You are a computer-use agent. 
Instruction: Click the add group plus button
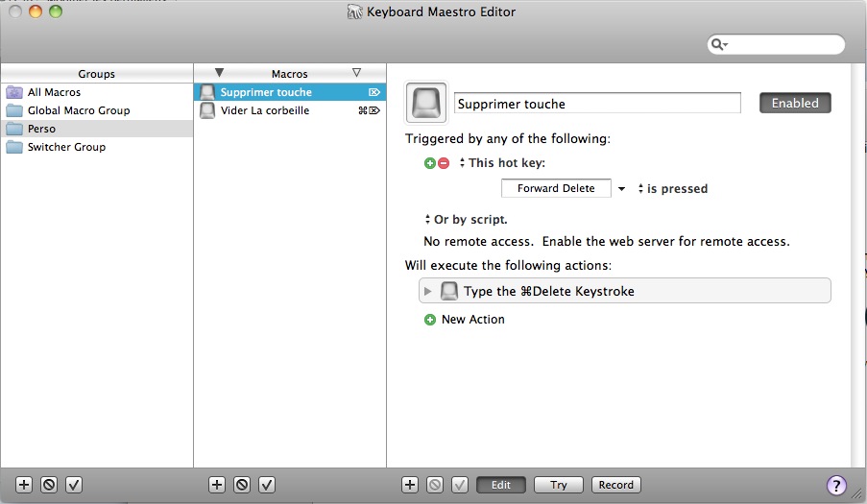coord(24,485)
